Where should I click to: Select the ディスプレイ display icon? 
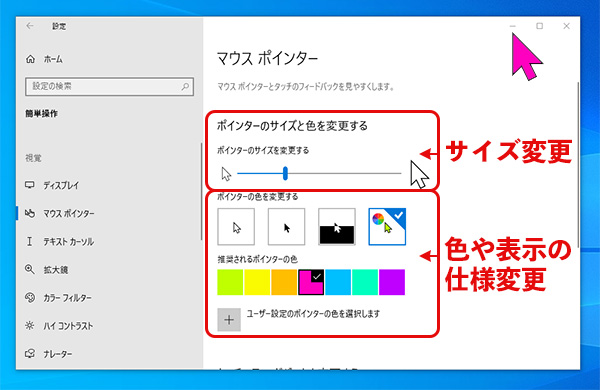(x=30, y=185)
